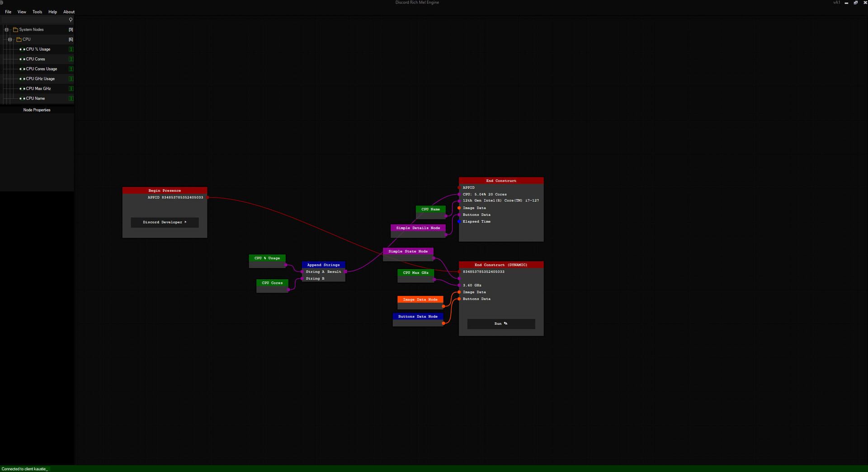868x472 pixels.
Task: Click the green status icon beside CPU % Usage
Action: click(71, 49)
